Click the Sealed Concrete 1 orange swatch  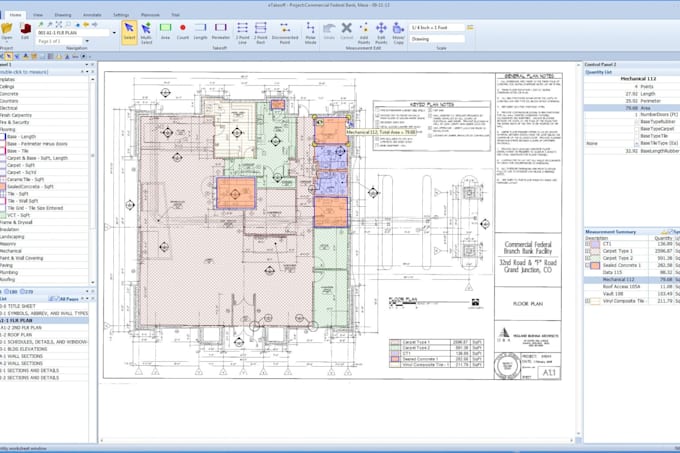pyautogui.click(x=595, y=265)
